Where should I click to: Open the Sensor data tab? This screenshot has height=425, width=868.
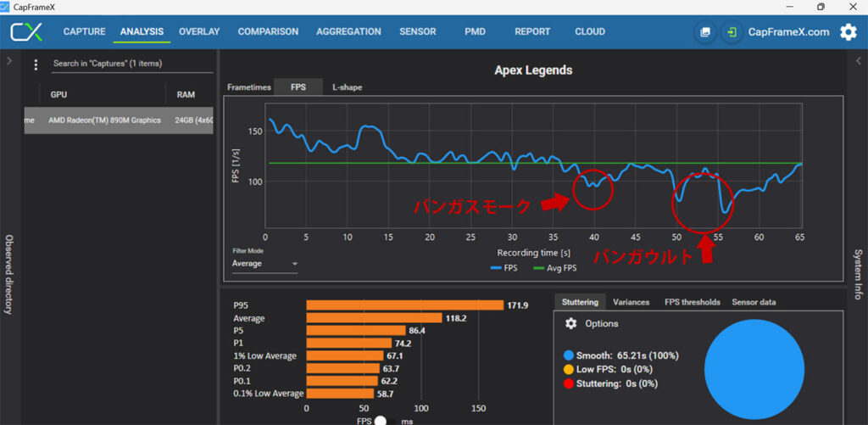click(754, 302)
